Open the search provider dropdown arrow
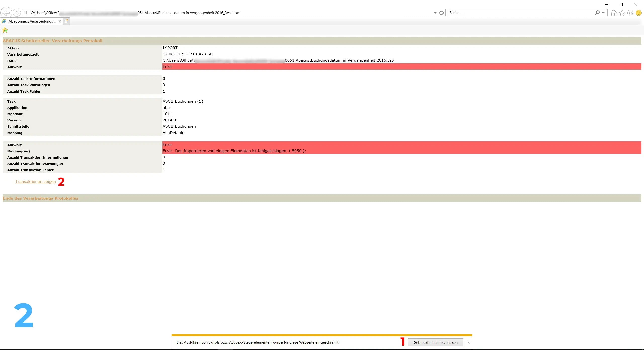The width and height of the screenshot is (644, 350). coord(603,13)
